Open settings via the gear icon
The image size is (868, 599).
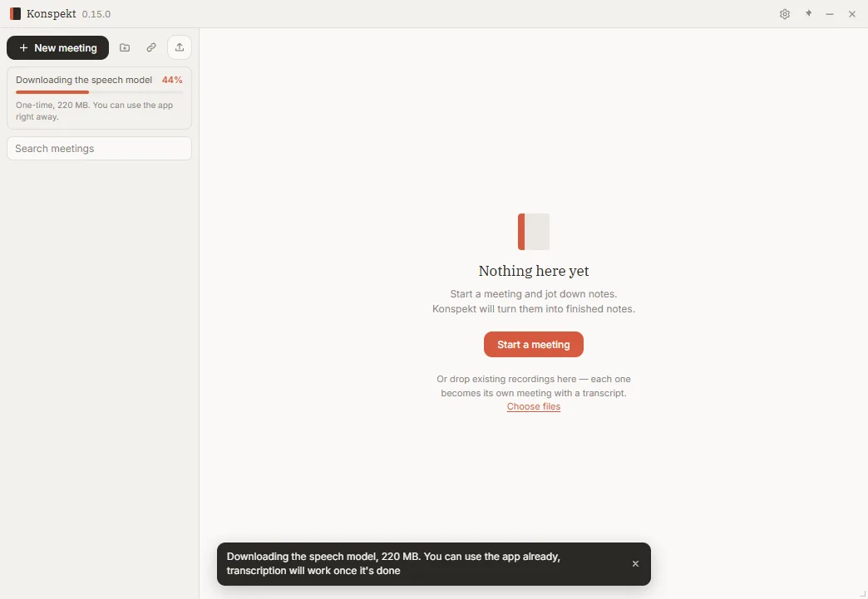(784, 14)
